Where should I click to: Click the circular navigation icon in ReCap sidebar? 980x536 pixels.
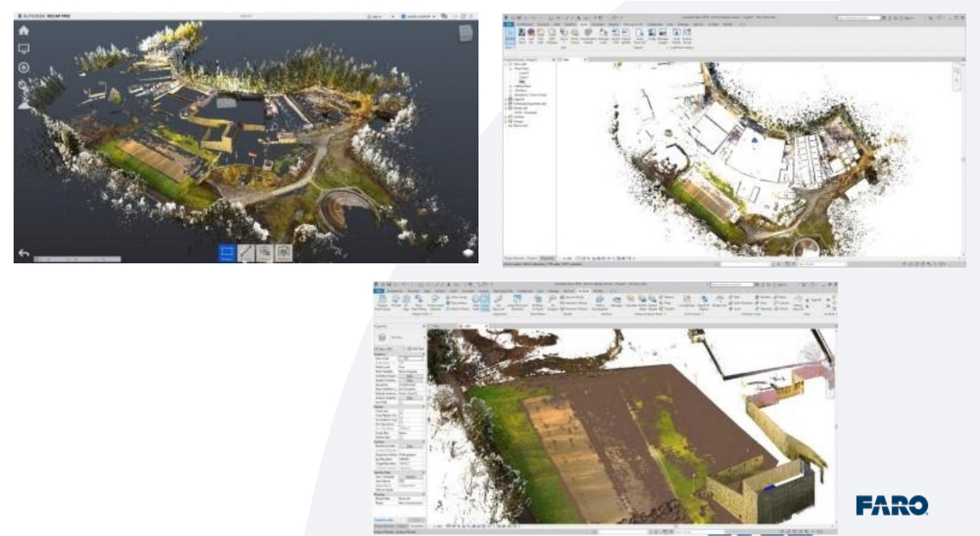point(24,68)
